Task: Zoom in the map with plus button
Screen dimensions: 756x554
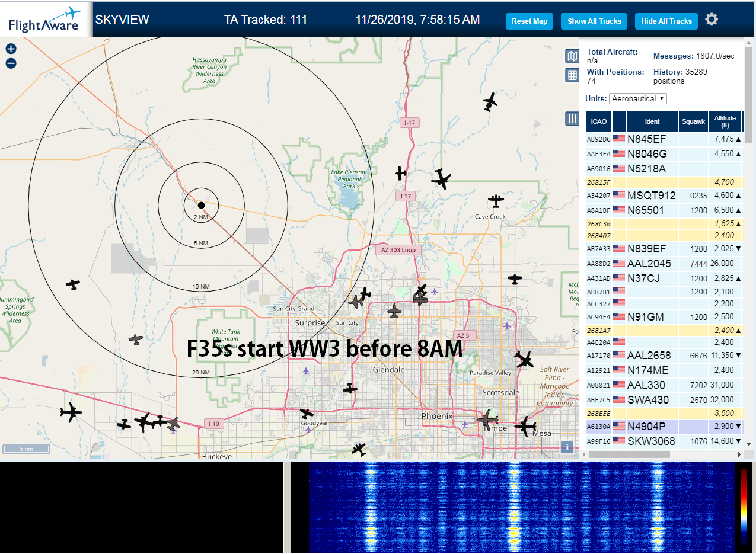Action: pyautogui.click(x=11, y=49)
